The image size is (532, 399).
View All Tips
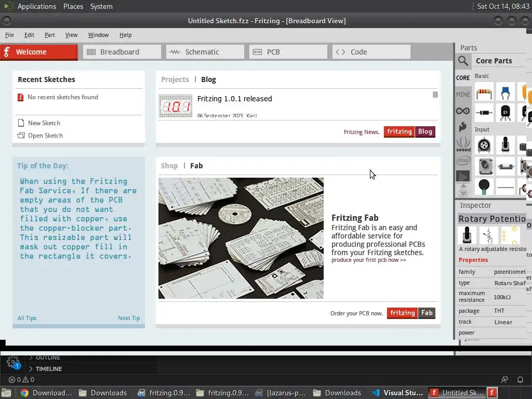(x=27, y=318)
